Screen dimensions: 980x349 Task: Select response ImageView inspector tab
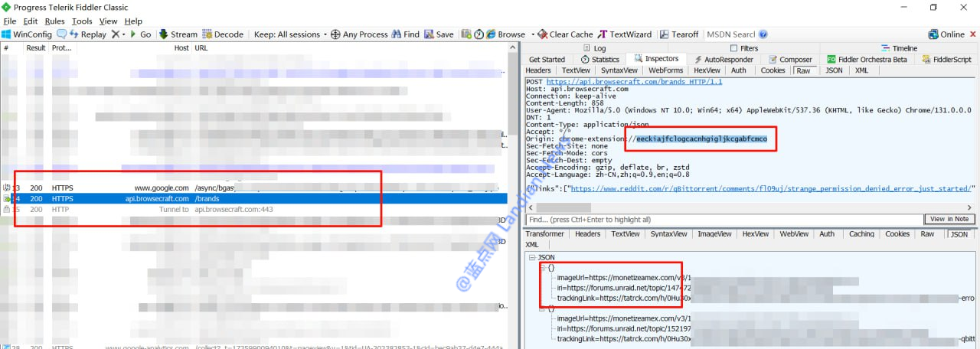click(715, 234)
